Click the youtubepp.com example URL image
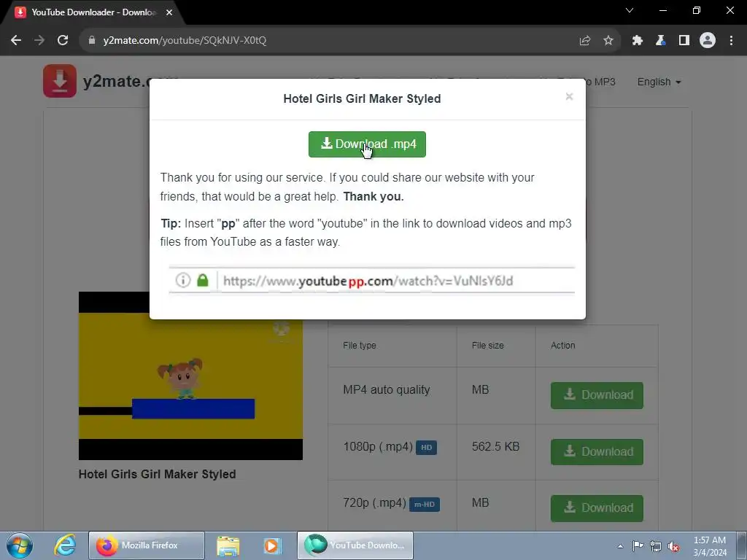The height and width of the screenshot is (560, 747). [371, 281]
